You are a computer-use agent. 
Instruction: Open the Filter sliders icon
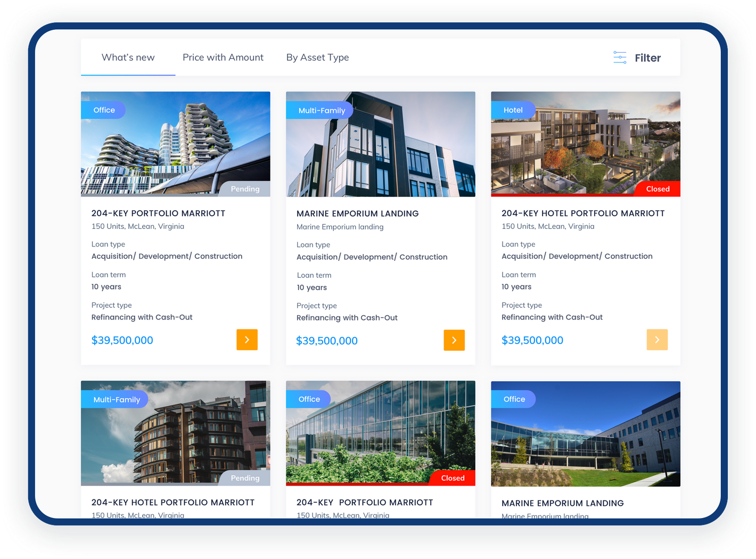click(x=620, y=57)
